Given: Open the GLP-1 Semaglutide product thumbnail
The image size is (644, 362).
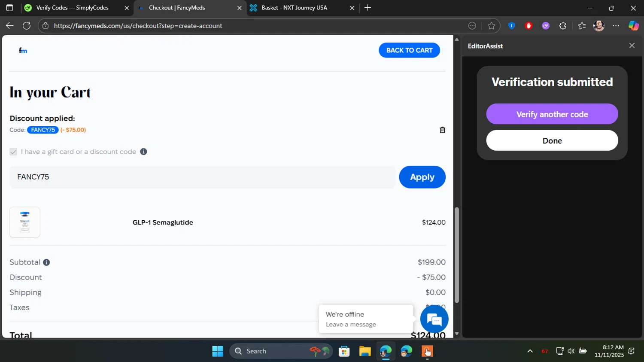Looking at the screenshot, I should [25, 222].
